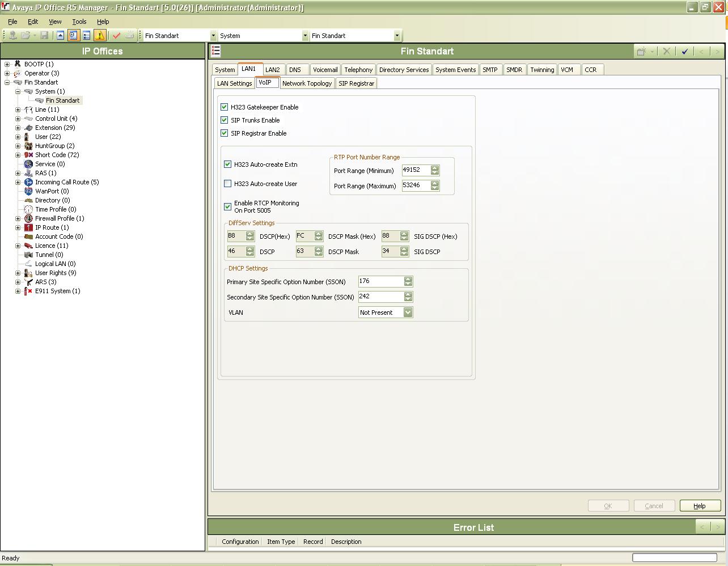Toggle the show navigation pane icon

(x=74, y=35)
